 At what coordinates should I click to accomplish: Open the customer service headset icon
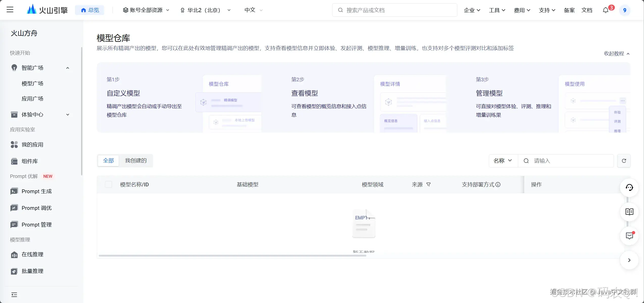click(629, 188)
